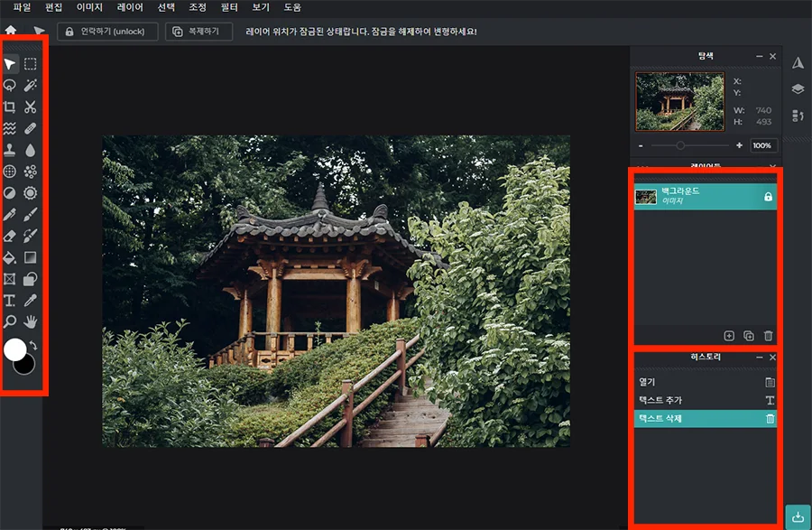Select the Zoom tool
Viewport: 812px width, 530px height.
point(11,321)
